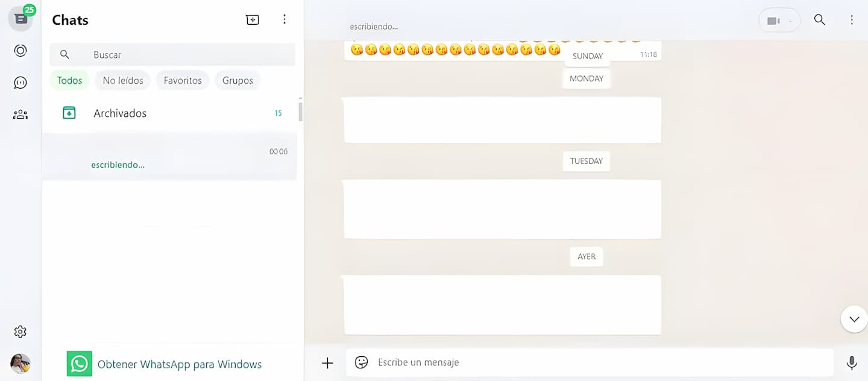Viewport: 868px width, 381px height.
Task: Click Obtener WhatsApp para Windows link
Action: tap(179, 364)
